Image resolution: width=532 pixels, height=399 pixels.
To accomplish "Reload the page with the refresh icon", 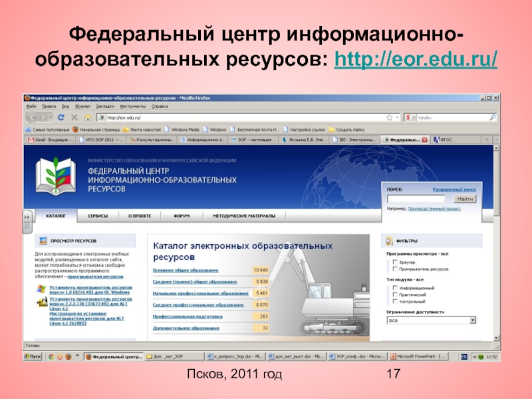I will coord(61,118).
